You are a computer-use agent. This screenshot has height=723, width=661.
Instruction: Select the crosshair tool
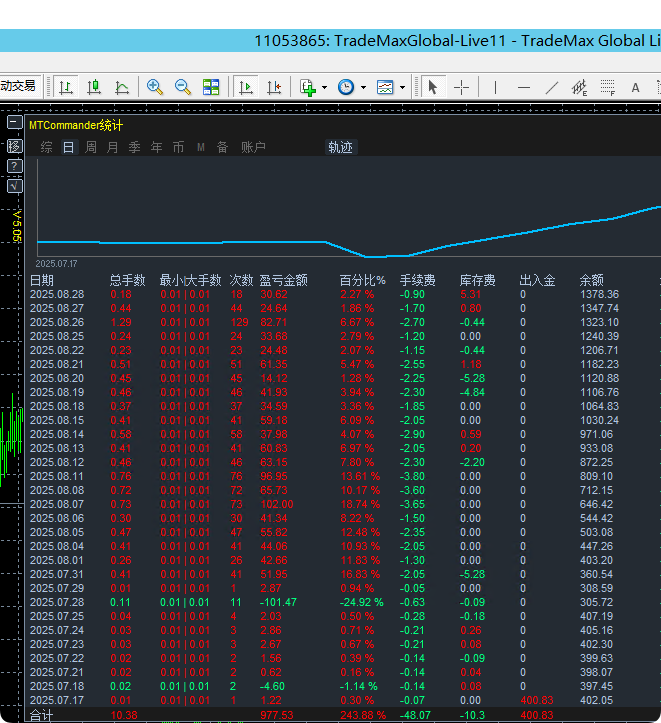461,87
